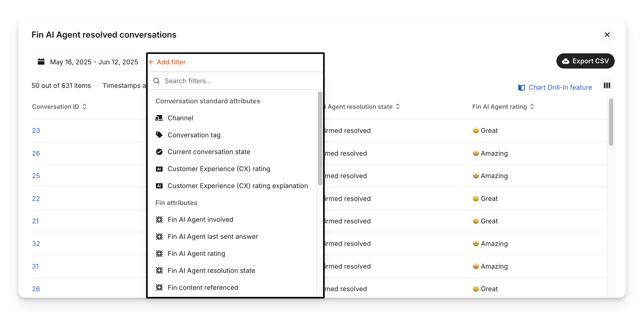Choose Fin AI Agent resolution state filter
Image resolution: width=644 pixels, height=316 pixels.
point(211,270)
